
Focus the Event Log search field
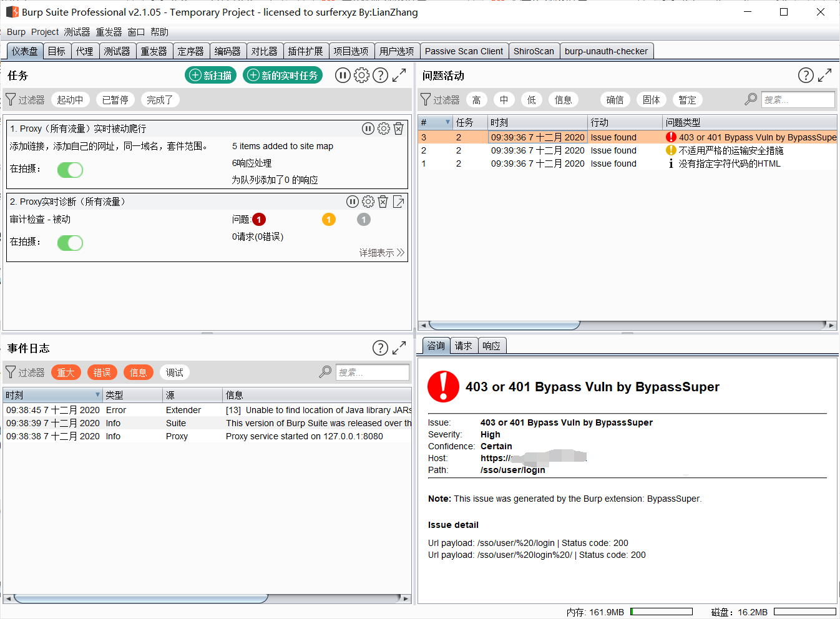click(372, 372)
